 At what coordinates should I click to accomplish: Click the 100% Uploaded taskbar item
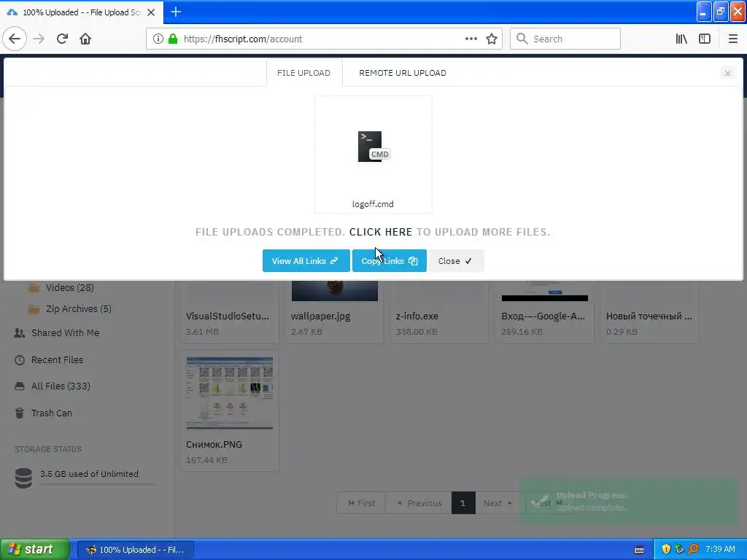tap(135, 550)
